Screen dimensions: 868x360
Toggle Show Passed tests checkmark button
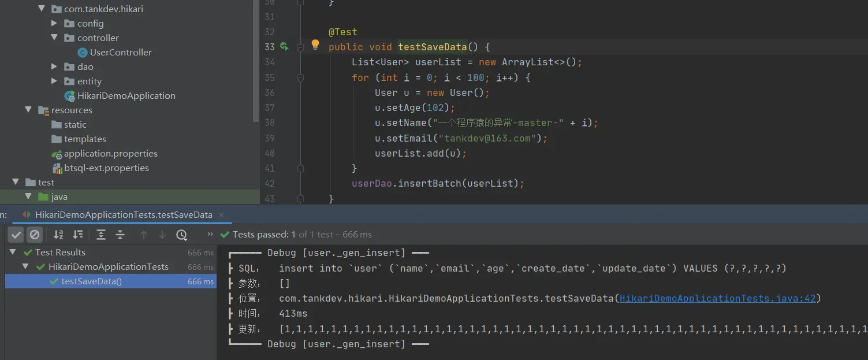pos(16,235)
